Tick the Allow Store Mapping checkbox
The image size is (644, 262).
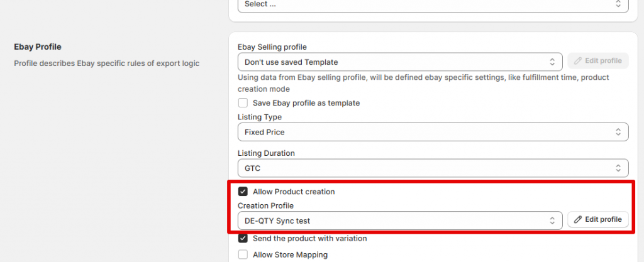tap(243, 254)
